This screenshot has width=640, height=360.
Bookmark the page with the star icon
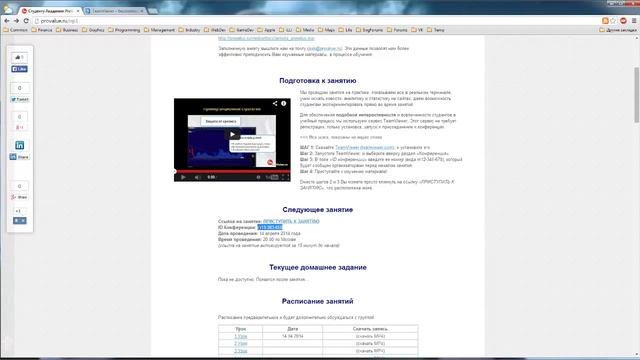tap(613, 21)
